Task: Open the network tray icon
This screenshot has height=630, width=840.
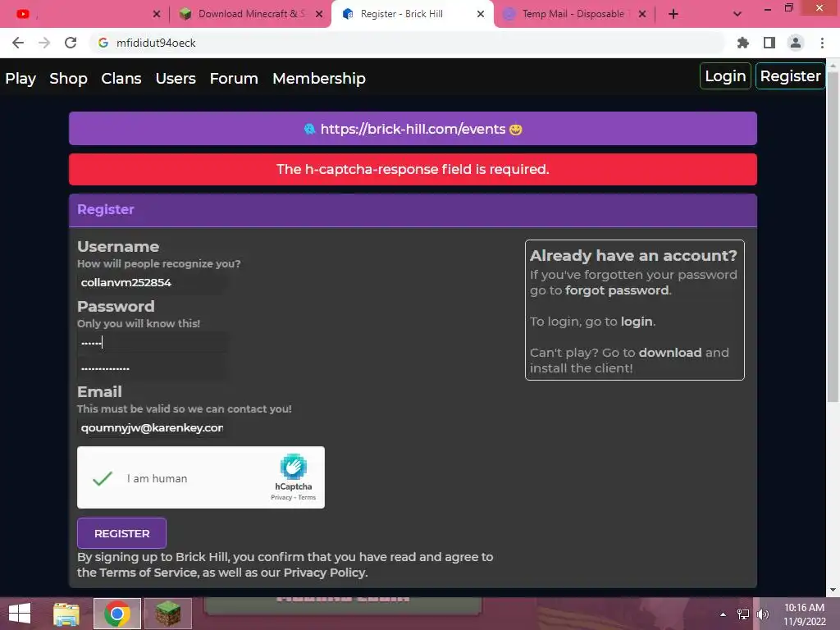Action: [x=743, y=614]
